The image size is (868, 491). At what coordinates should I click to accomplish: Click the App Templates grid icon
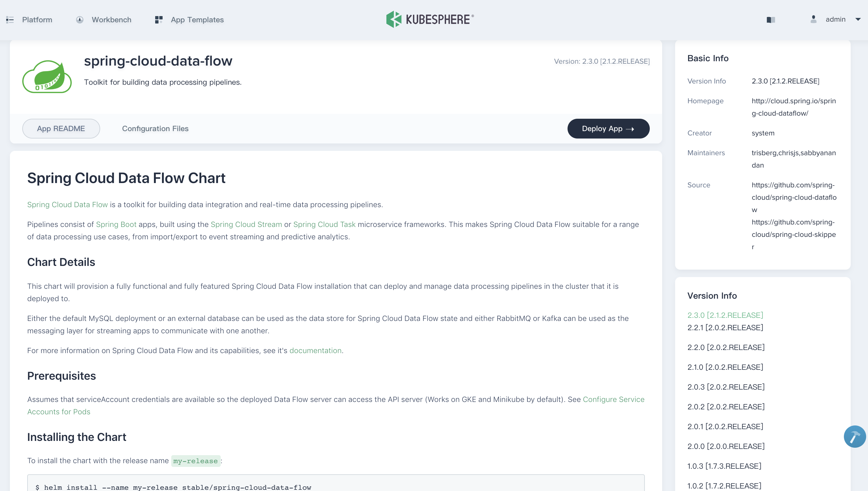[159, 19]
